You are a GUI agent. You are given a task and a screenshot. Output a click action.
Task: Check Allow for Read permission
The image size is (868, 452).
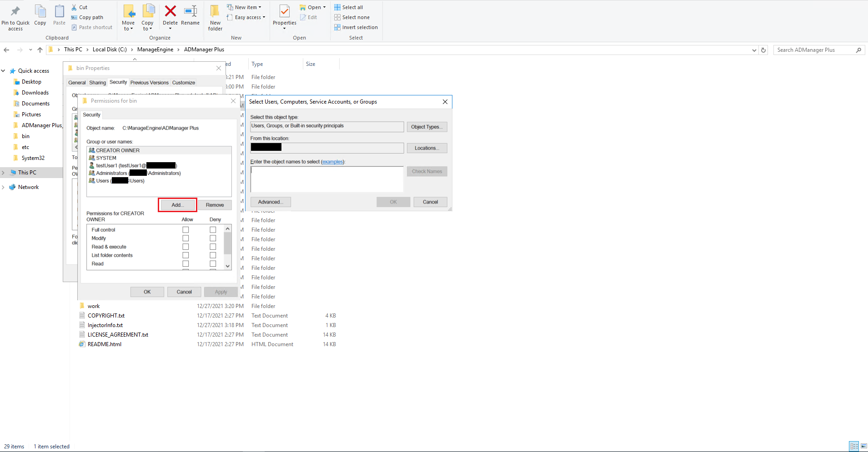(x=186, y=263)
